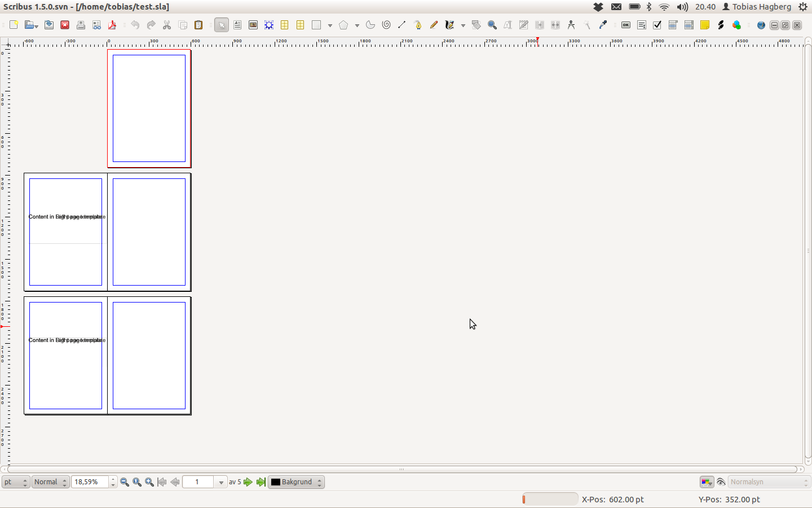The height and width of the screenshot is (508, 812).
Task: Select the Image Frame tool
Action: [x=253, y=25]
